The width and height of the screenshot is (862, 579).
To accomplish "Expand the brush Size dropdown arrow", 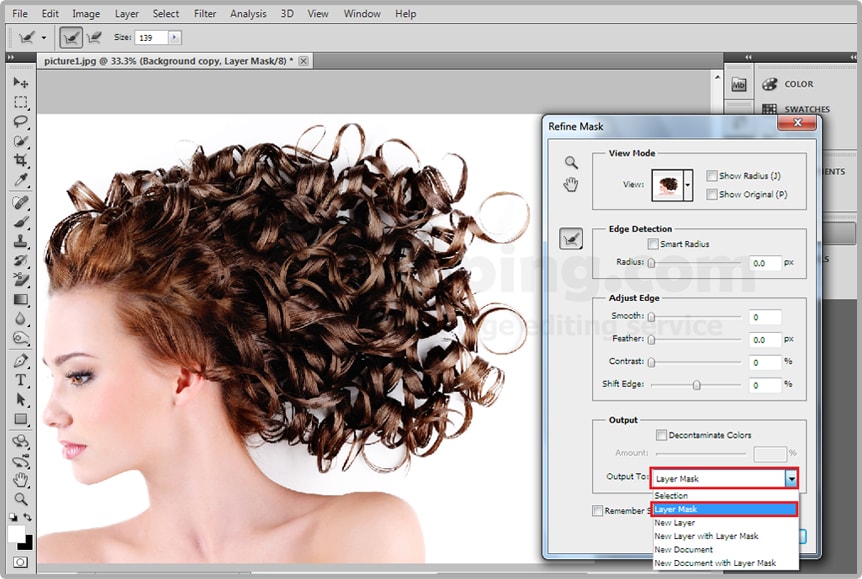I will click(x=175, y=37).
